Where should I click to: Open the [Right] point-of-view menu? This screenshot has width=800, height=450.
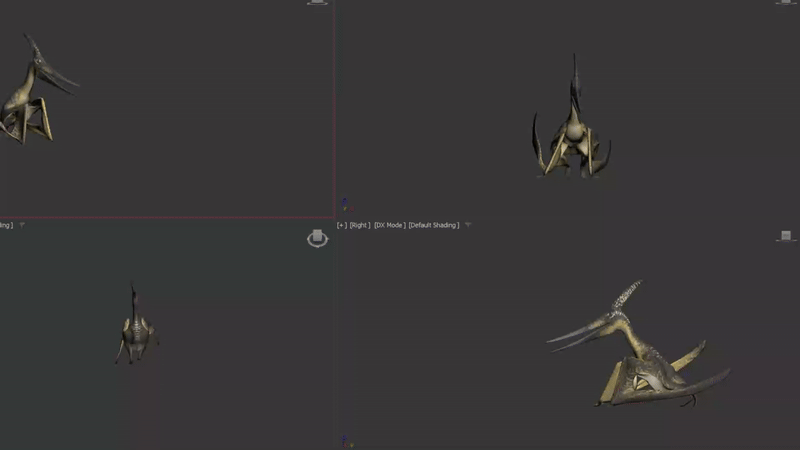tap(360, 225)
